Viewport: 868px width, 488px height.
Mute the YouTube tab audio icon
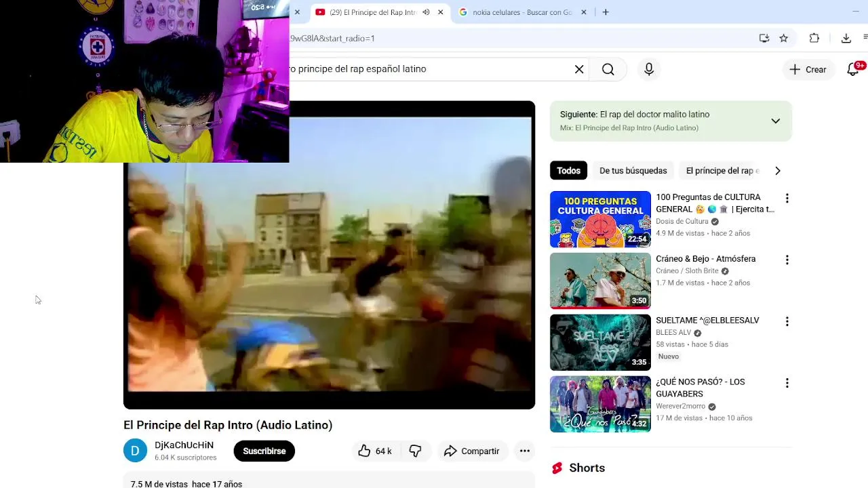coord(426,12)
